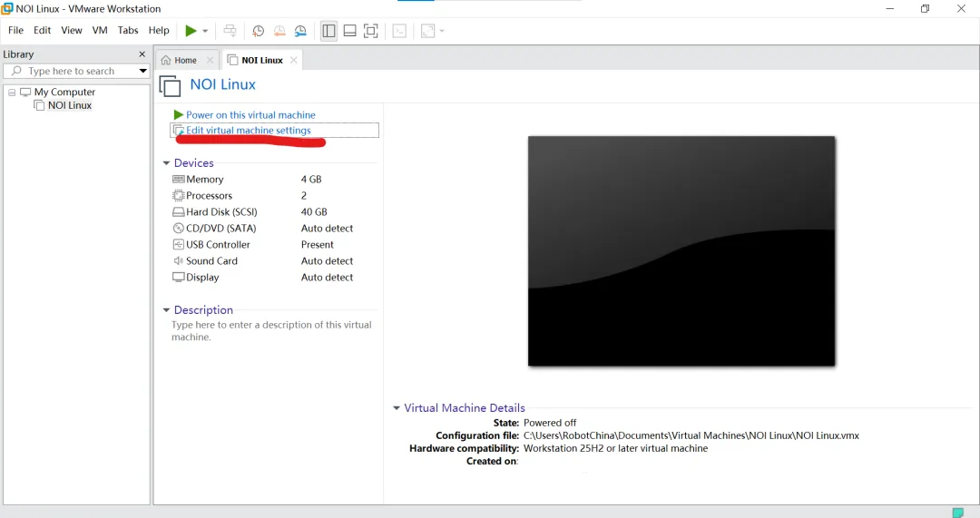The width and height of the screenshot is (980, 518).
Task: Close the Home tab
Action: pyautogui.click(x=210, y=60)
